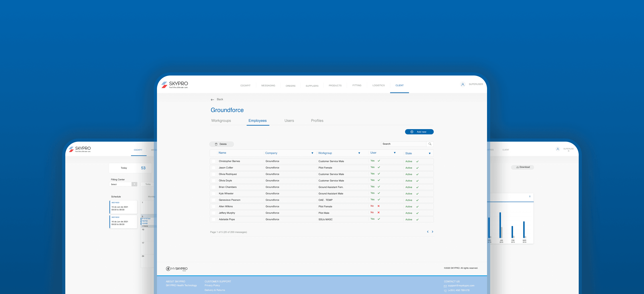Viewport: 644px width, 294px height.
Task: Open the Orders menu
Action: [290, 86]
